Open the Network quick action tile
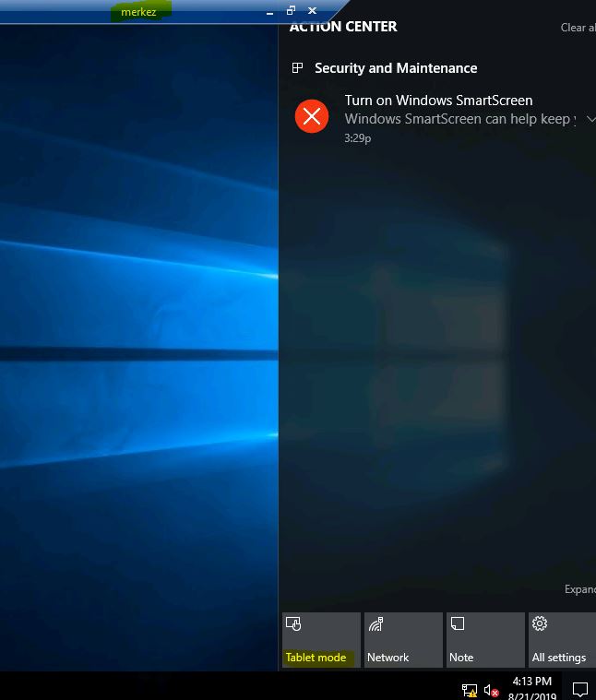The width and height of the screenshot is (596, 700). [403, 640]
